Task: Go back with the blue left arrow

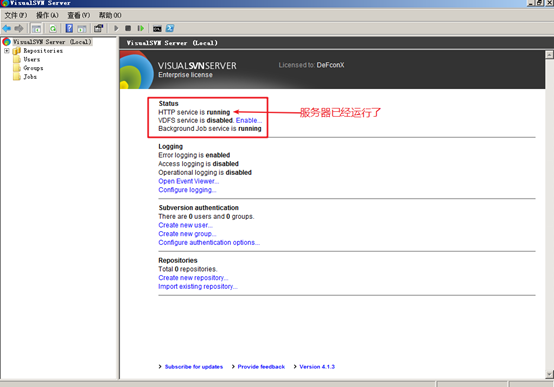Action: [x=7, y=28]
